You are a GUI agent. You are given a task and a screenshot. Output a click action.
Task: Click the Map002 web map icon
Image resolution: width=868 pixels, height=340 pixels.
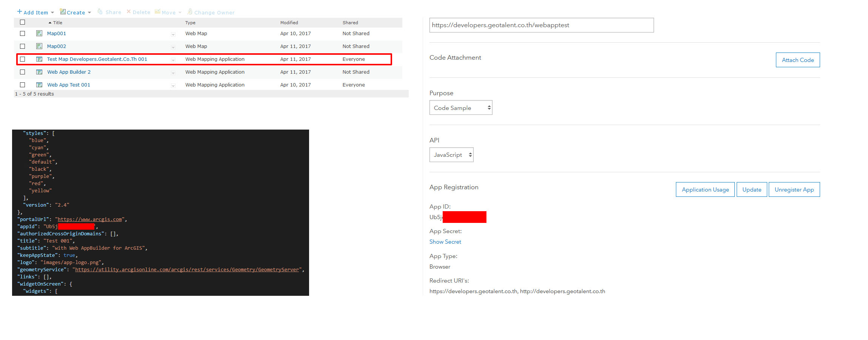[39, 46]
